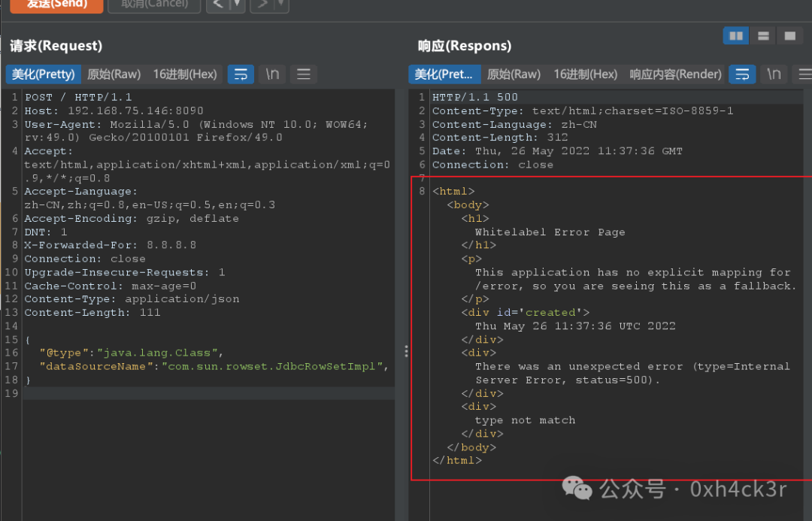Click the 取消(Cancel) button
The width and height of the screenshot is (812, 521).
click(x=154, y=5)
